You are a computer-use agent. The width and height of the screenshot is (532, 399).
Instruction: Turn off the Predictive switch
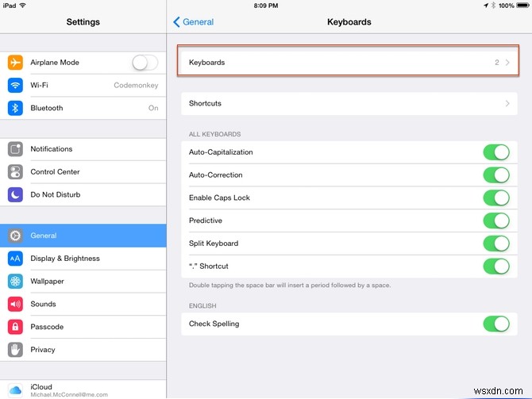click(x=496, y=221)
